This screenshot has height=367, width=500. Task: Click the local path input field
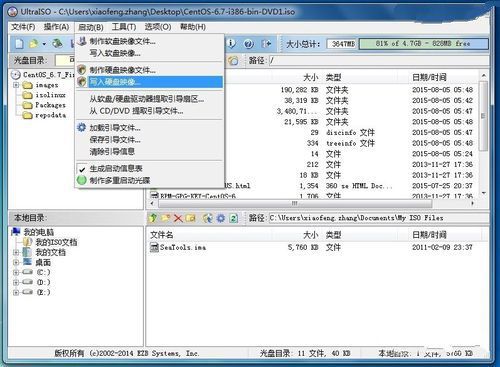(378, 218)
